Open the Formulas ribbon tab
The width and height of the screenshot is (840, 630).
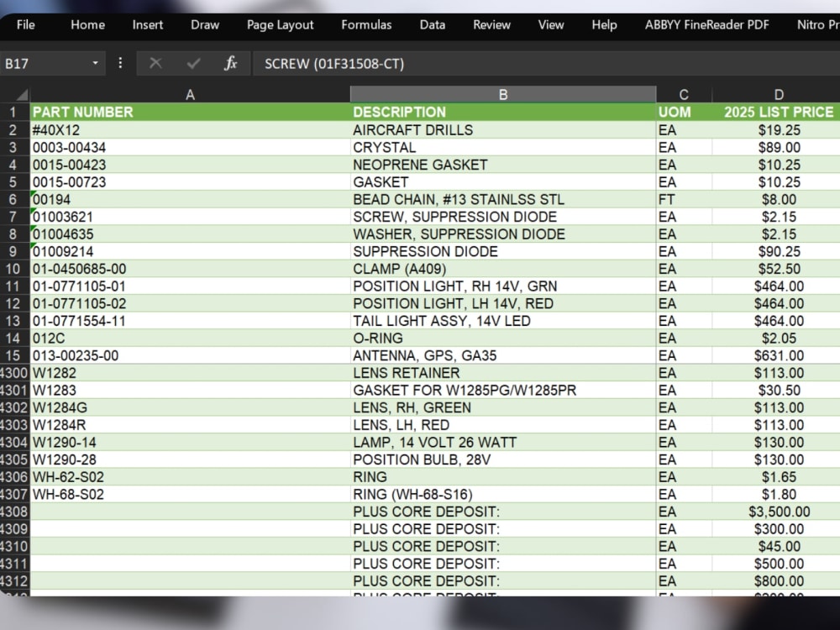point(366,24)
